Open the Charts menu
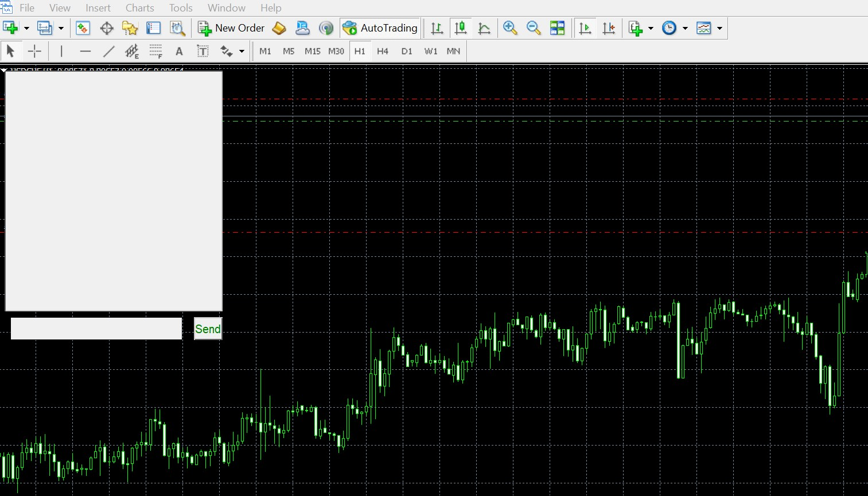 [140, 8]
